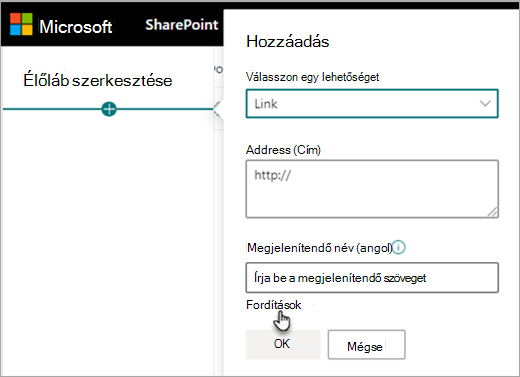Open the Link option dropdown

click(x=372, y=104)
